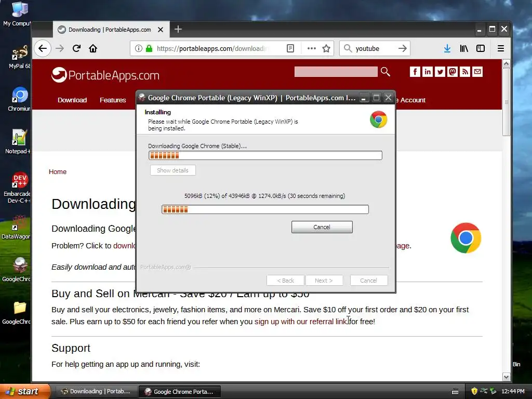The width and height of the screenshot is (532, 399).
Task: Open the Account menu item
Action: [413, 100]
